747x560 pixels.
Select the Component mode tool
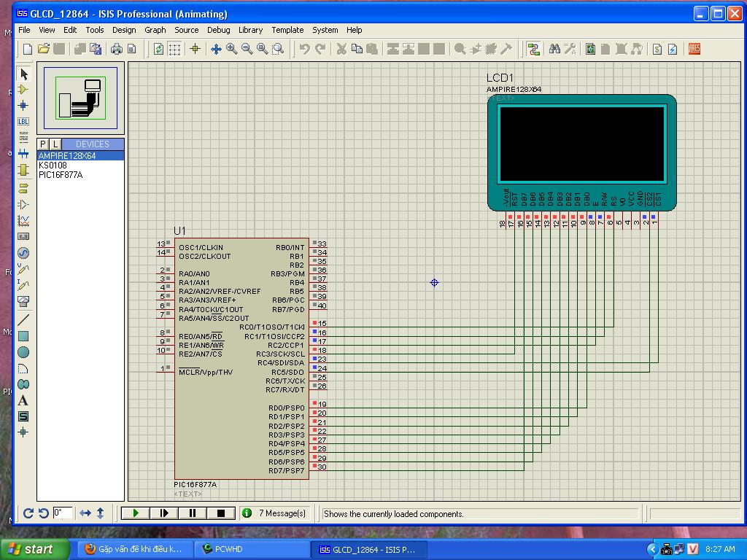coord(23,89)
